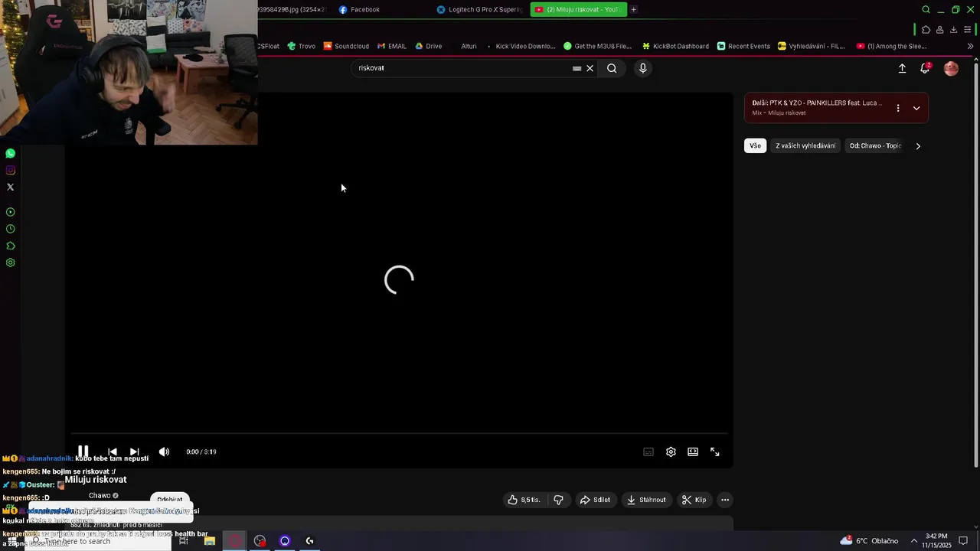Show more filter chips with arrow
This screenshot has height=551, width=980.
click(x=918, y=145)
